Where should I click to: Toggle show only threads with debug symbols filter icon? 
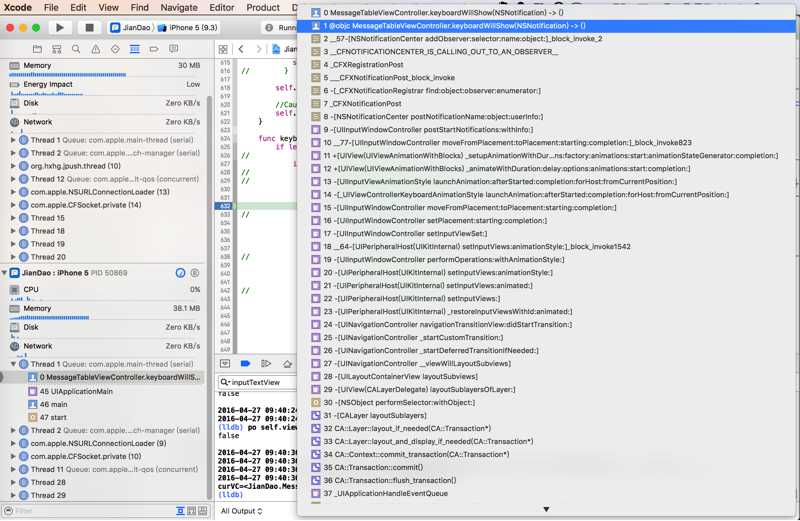click(203, 511)
